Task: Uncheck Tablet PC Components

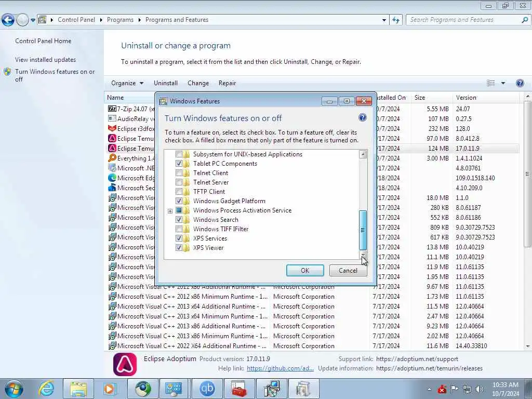Action: click(179, 164)
